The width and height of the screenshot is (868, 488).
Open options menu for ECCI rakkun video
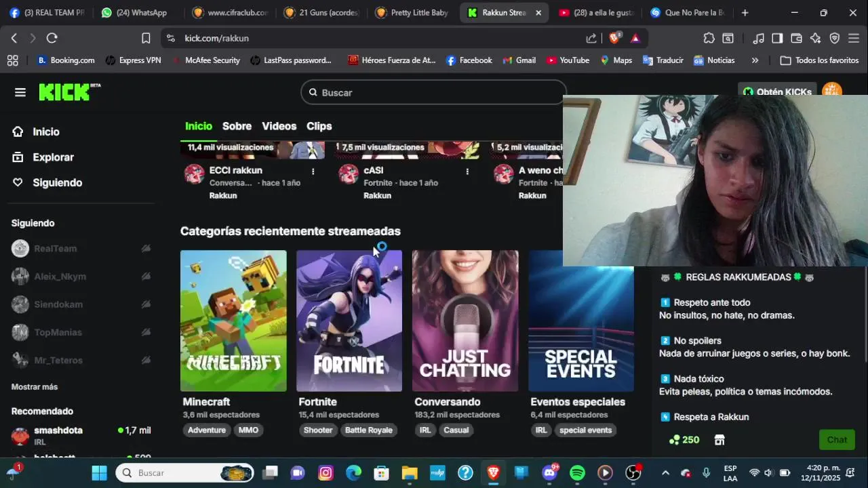[x=313, y=171]
